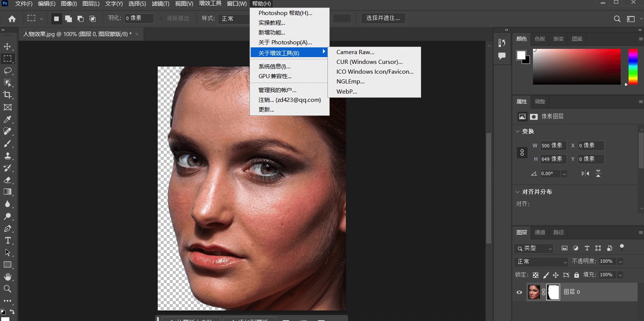
Task: Go to the Home screen icon
Action: coord(12,18)
